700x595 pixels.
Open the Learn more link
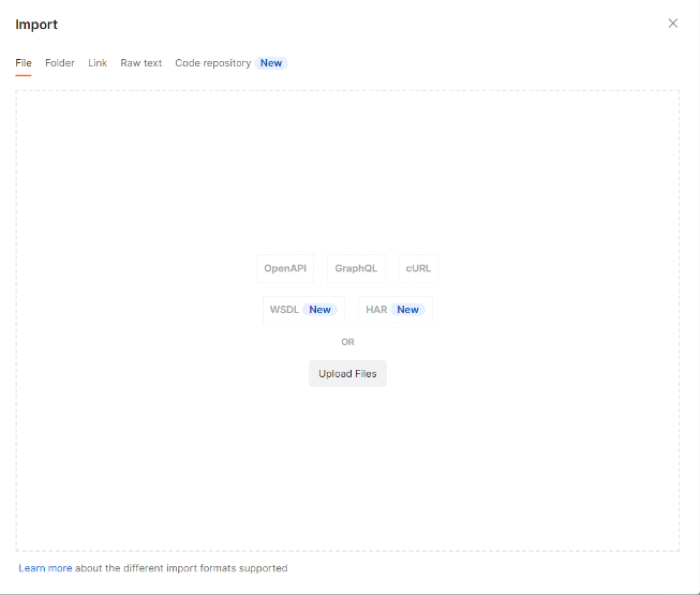click(45, 568)
